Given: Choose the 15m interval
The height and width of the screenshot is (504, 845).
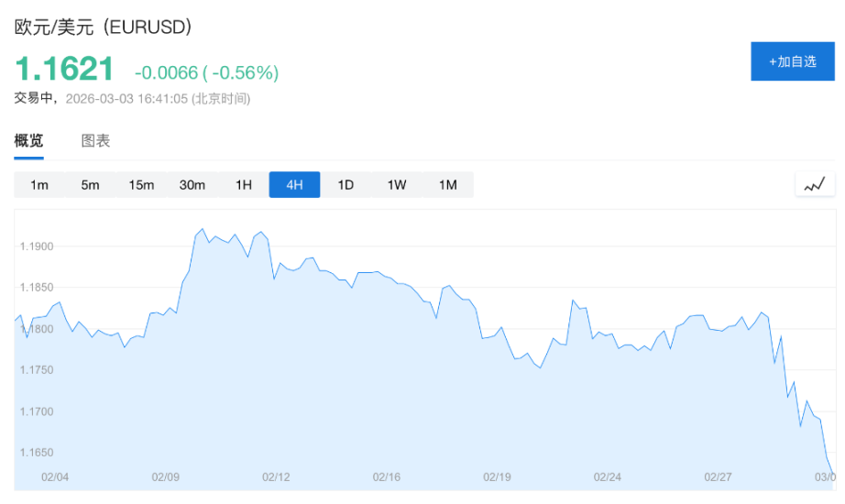Looking at the screenshot, I should click(x=141, y=185).
